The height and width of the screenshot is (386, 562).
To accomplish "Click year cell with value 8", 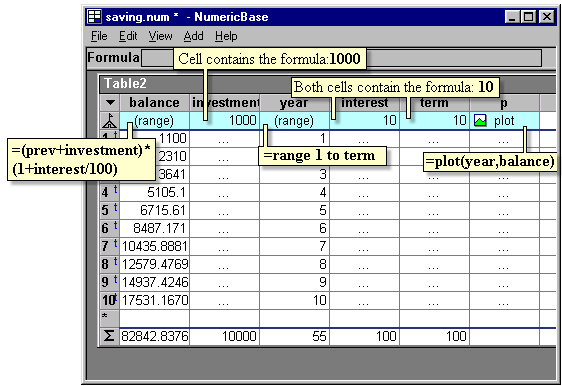I will click(294, 264).
